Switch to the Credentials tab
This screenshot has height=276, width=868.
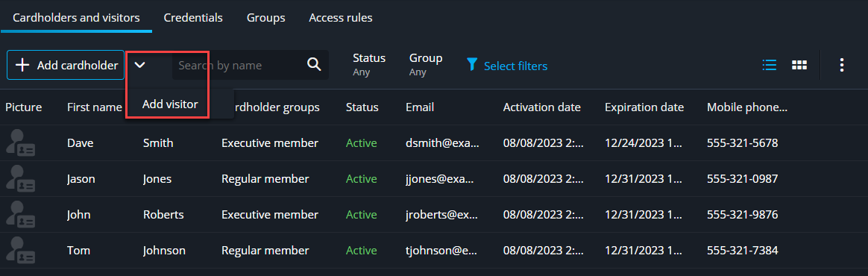click(x=193, y=18)
